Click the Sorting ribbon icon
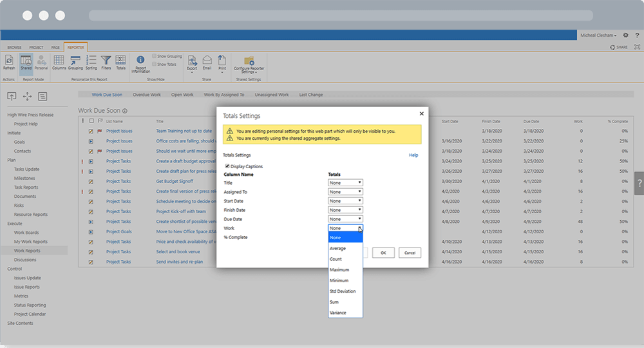 tap(91, 61)
